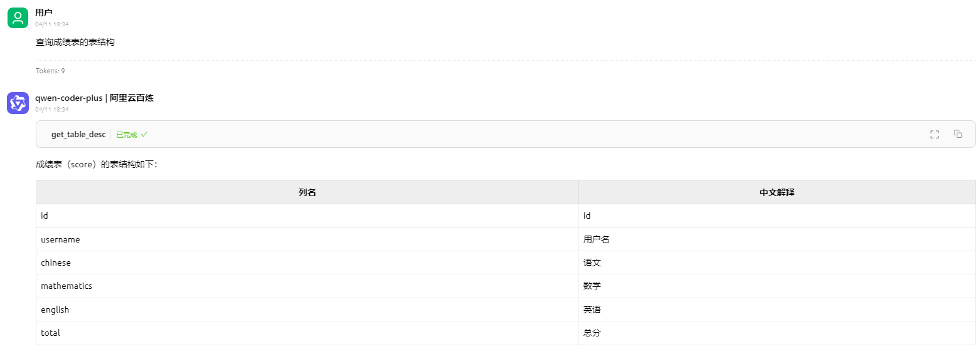Viewport: 980px width, 354px height.
Task: Click the 已完成 status label
Action: pos(127,135)
